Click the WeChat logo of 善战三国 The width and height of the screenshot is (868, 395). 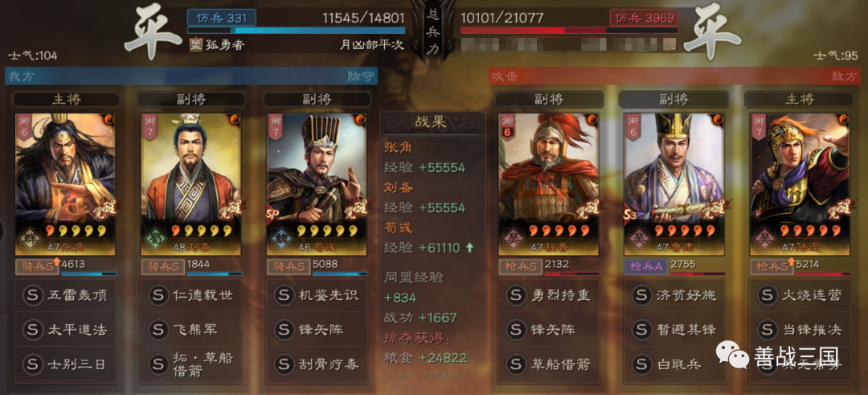(732, 355)
